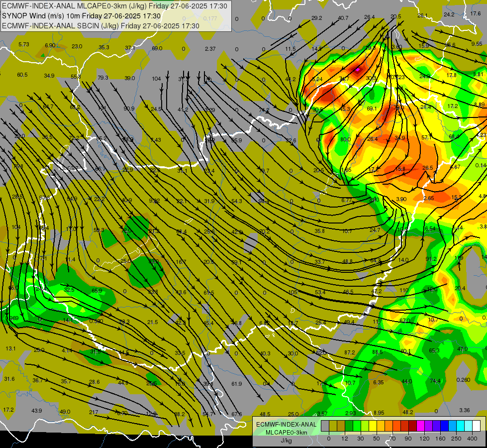Click the map value 79.3
The width and height of the screenshot is (487, 448).
103,78
